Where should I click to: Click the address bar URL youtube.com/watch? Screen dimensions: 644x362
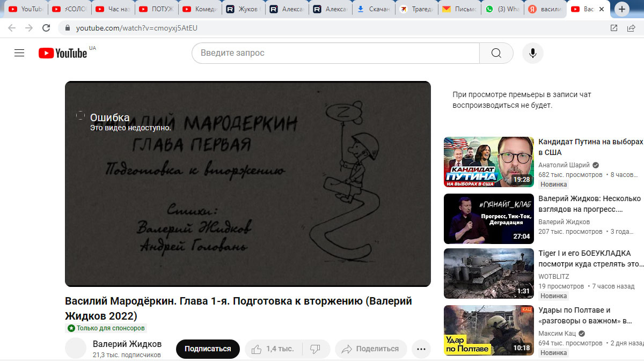click(137, 28)
